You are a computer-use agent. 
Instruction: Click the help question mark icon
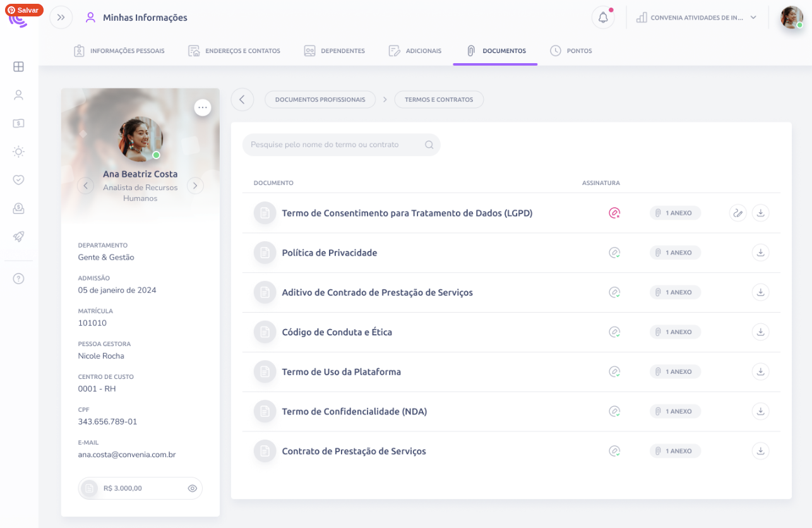18,279
